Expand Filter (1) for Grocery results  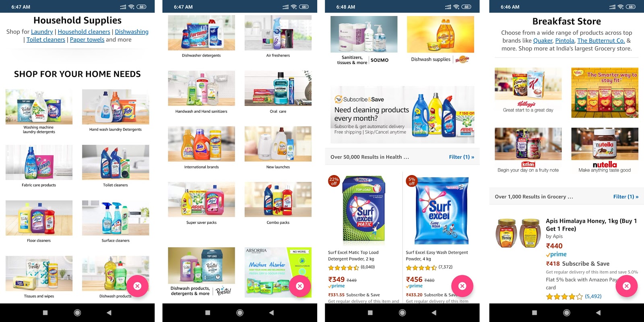(x=625, y=196)
